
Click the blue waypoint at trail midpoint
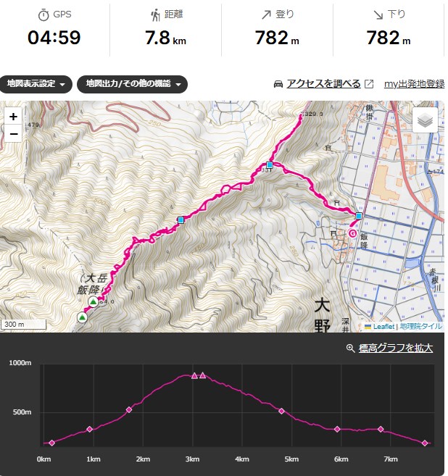(181, 220)
